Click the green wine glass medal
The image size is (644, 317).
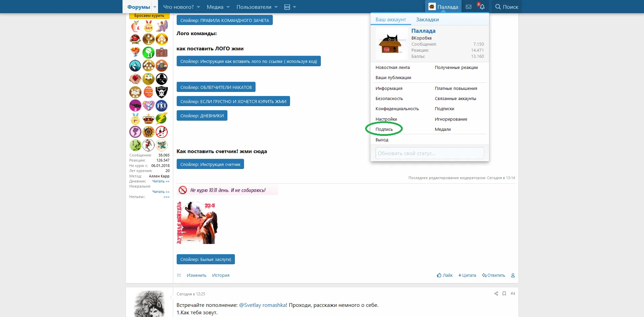[149, 52]
